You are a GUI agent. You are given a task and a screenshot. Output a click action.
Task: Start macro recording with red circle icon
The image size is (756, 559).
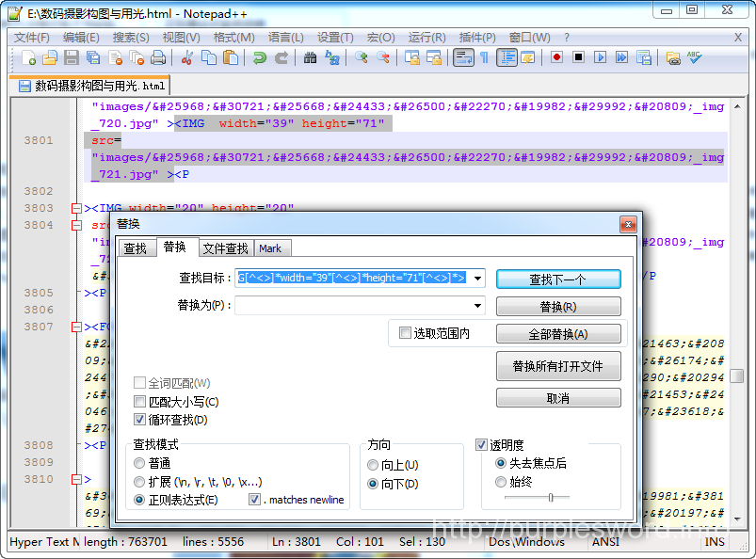(x=556, y=57)
